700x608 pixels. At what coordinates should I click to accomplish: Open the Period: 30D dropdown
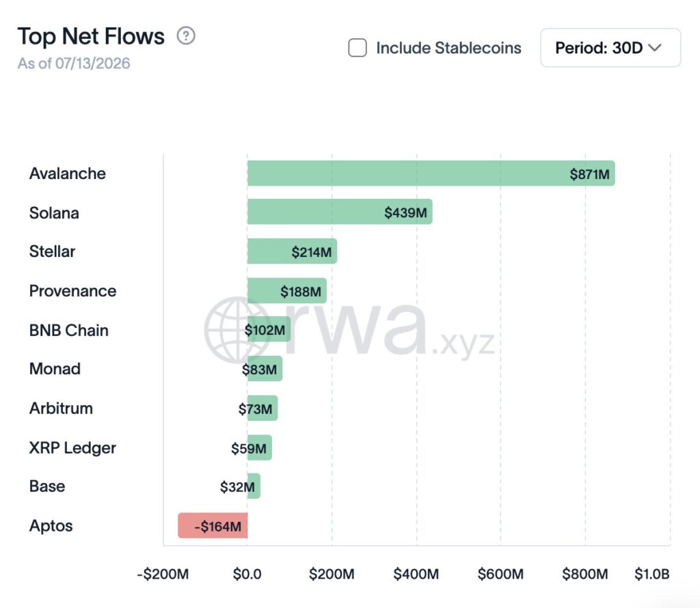[x=610, y=48]
